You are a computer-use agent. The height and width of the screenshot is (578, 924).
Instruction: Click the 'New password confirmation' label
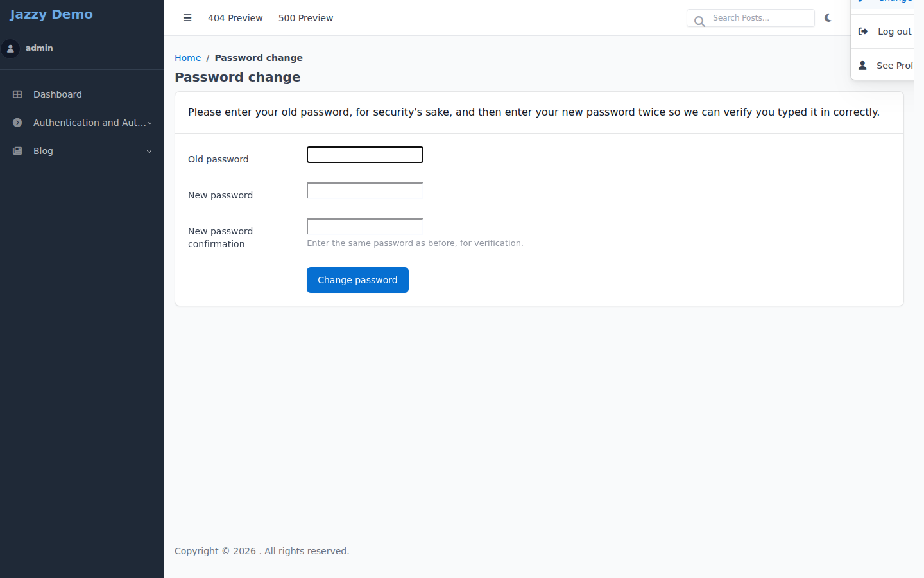[x=220, y=238]
